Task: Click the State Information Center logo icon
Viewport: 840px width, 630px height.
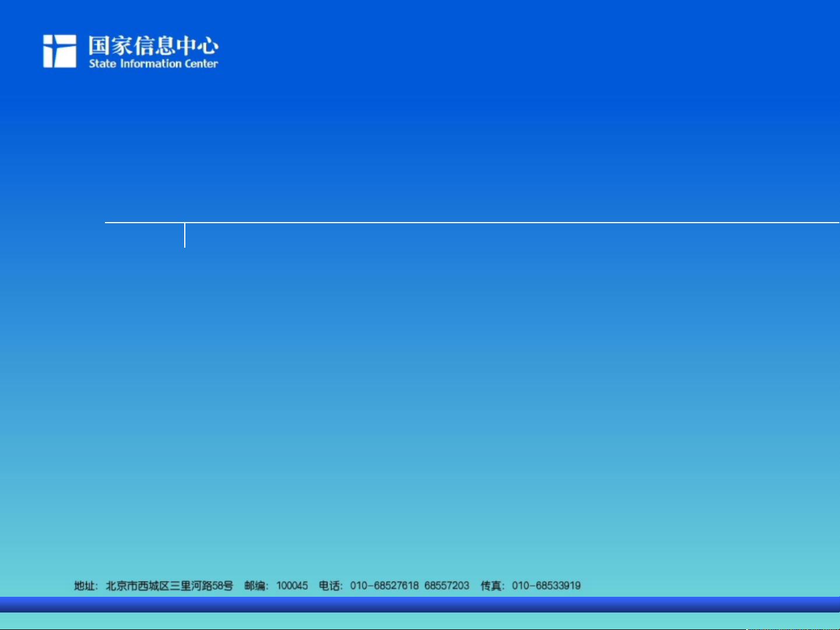Action: pyautogui.click(x=59, y=51)
